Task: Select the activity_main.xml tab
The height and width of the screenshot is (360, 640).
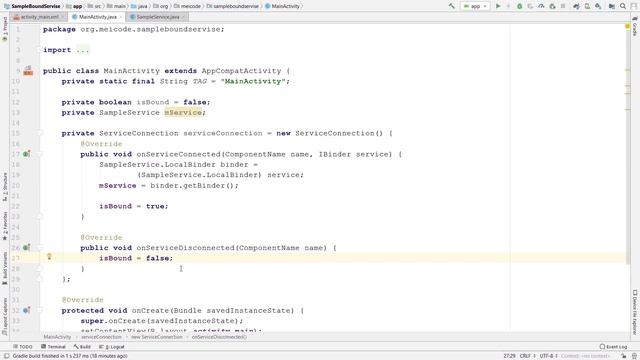Action: point(39,17)
